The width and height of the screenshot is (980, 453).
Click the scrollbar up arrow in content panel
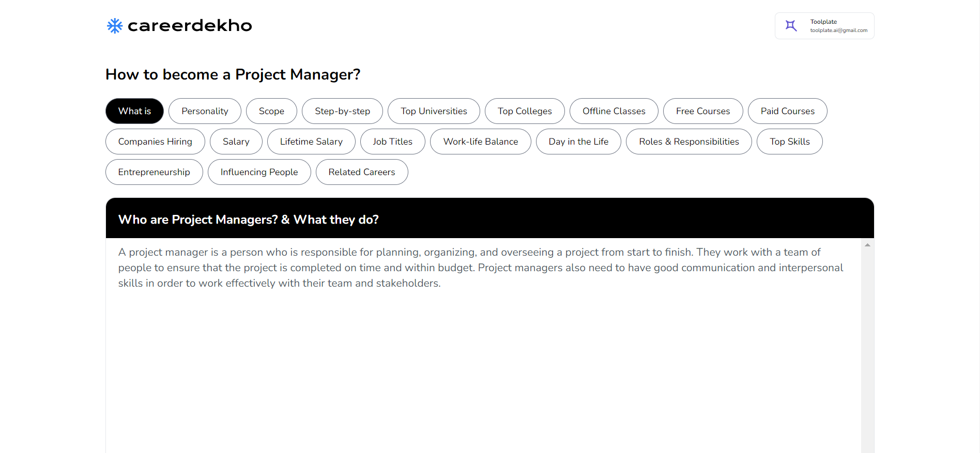[867, 245]
